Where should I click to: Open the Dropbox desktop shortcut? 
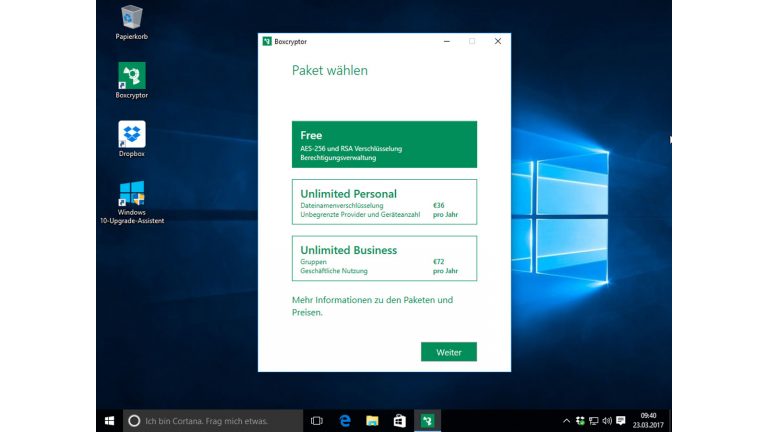pyautogui.click(x=131, y=135)
